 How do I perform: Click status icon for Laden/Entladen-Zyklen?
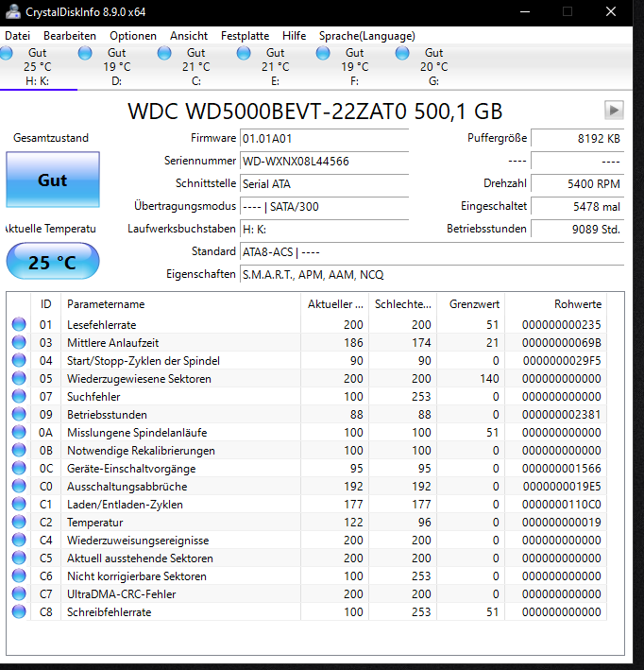click(19, 504)
